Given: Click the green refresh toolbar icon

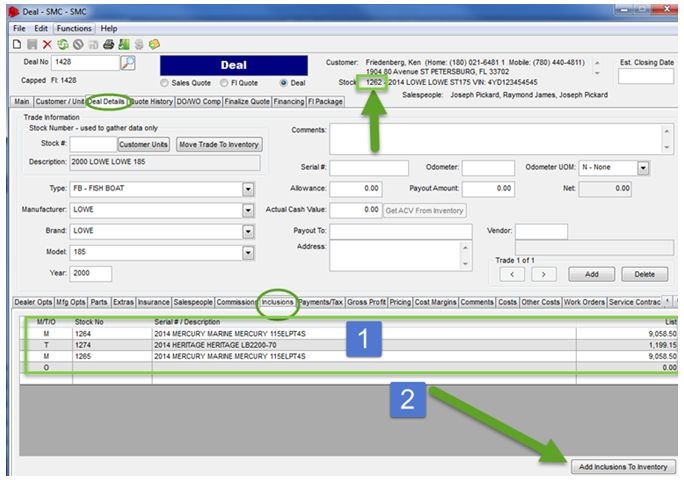Looking at the screenshot, I should click(61, 45).
